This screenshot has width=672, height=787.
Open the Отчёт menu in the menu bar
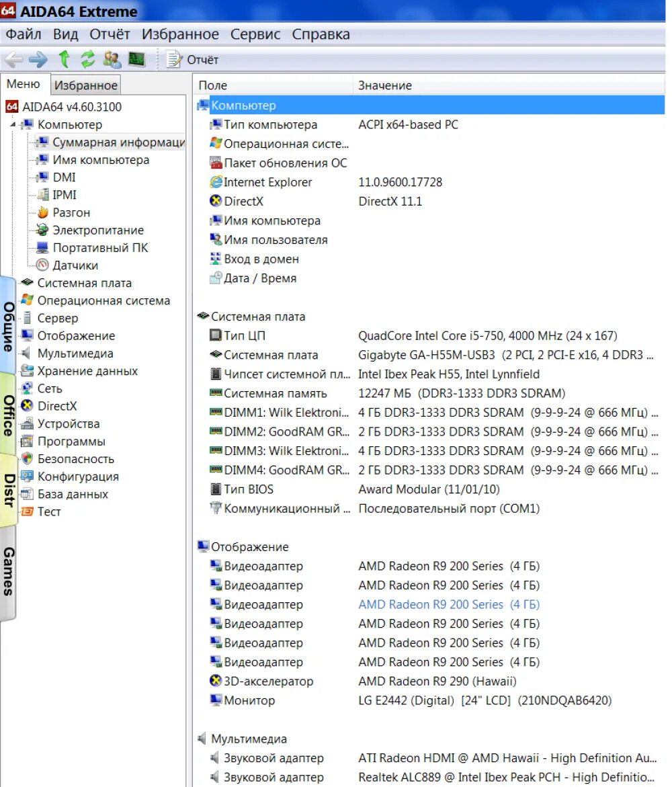coord(110,34)
